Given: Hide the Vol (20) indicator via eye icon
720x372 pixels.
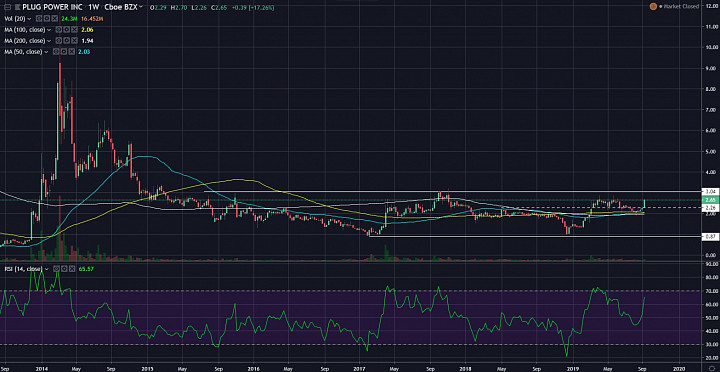Looking at the screenshot, I should (x=39, y=18).
